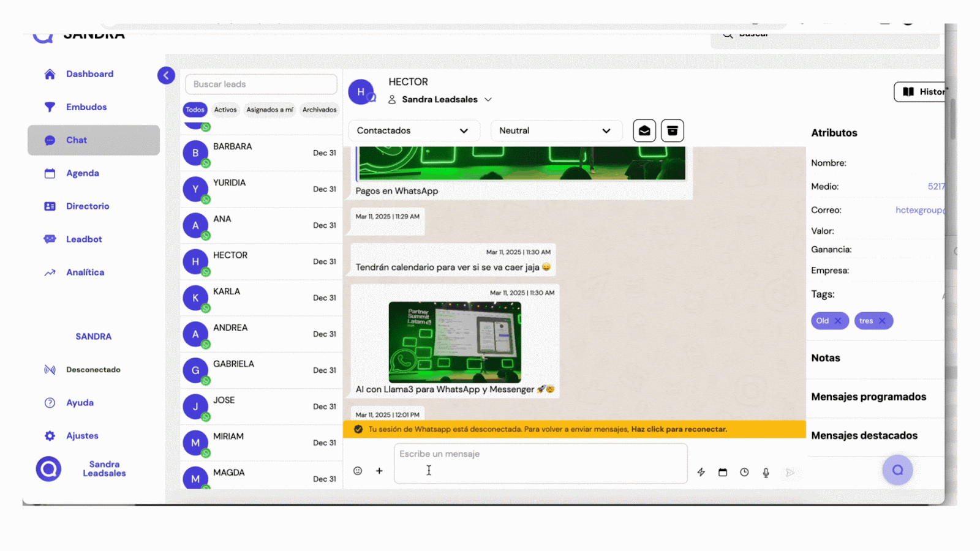
Task: Click the emoji picker icon
Action: click(x=358, y=471)
